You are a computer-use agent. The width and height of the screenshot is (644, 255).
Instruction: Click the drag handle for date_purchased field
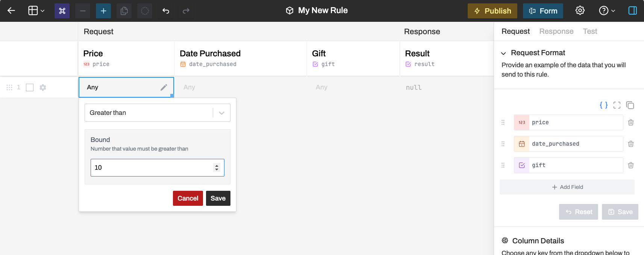tap(503, 144)
